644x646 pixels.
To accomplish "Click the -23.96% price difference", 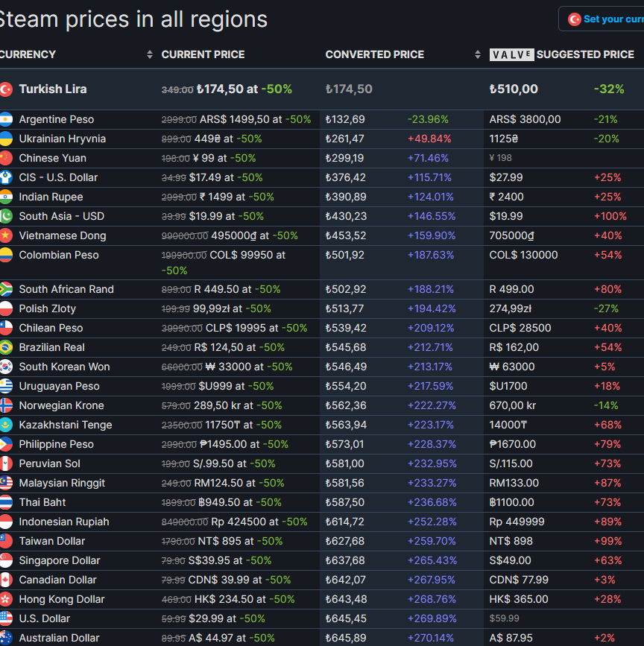I will pyautogui.click(x=428, y=119).
